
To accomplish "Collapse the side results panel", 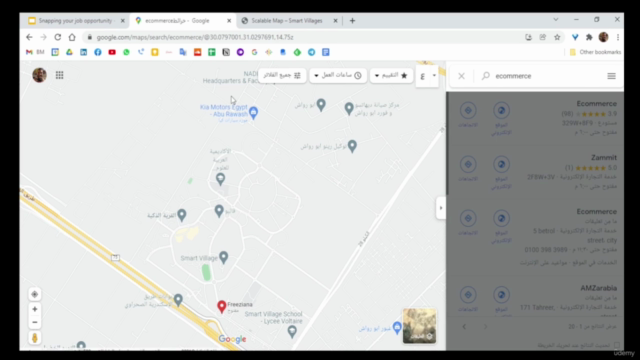I will [441, 208].
